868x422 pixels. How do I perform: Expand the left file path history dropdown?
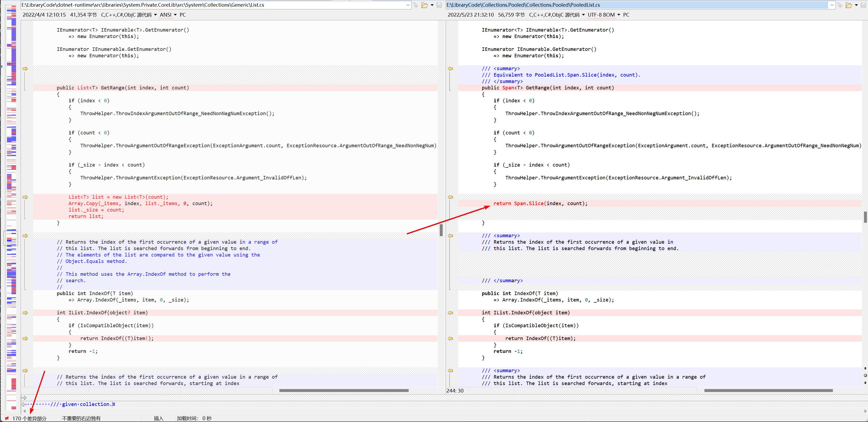(408, 5)
